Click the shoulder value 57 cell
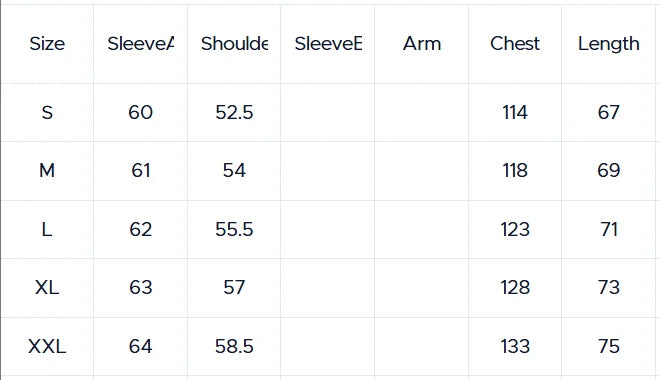Viewport: 660px width, 380px height. tap(234, 288)
